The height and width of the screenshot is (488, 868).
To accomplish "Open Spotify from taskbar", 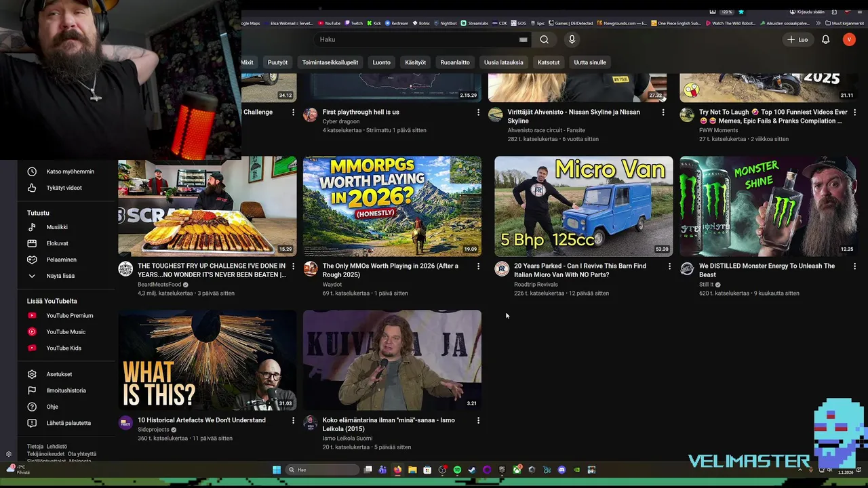I will [x=457, y=470].
